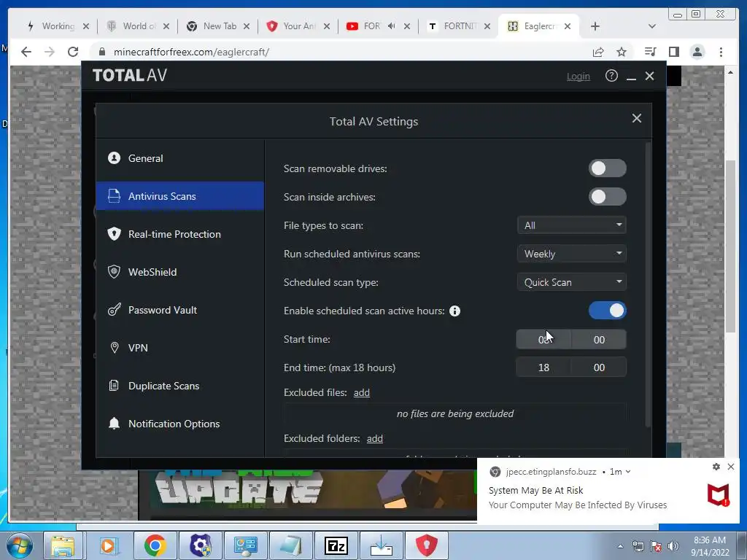The image size is (747, 560).
Task: Open Windows Start menu
Action: coord(19,545)
